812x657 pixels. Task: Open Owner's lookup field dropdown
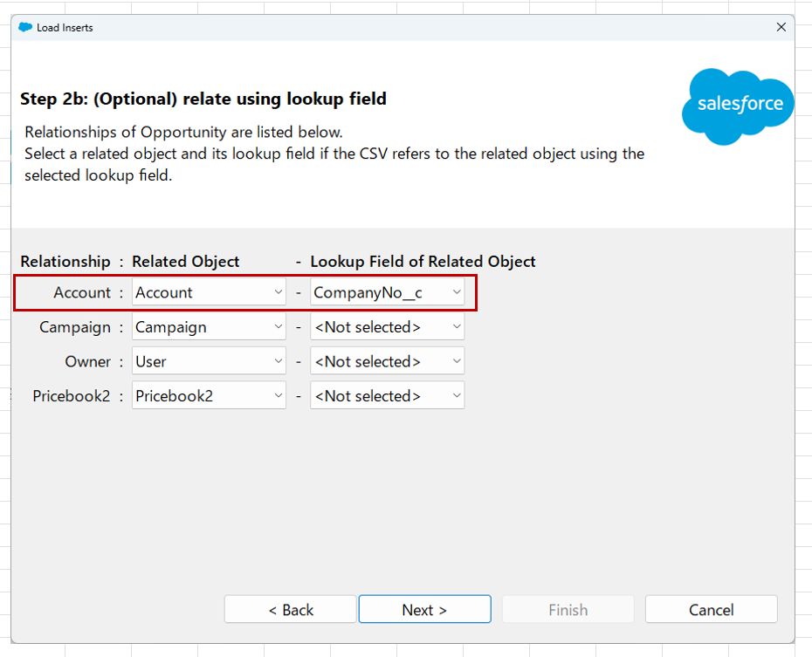(x=387, y=361)
